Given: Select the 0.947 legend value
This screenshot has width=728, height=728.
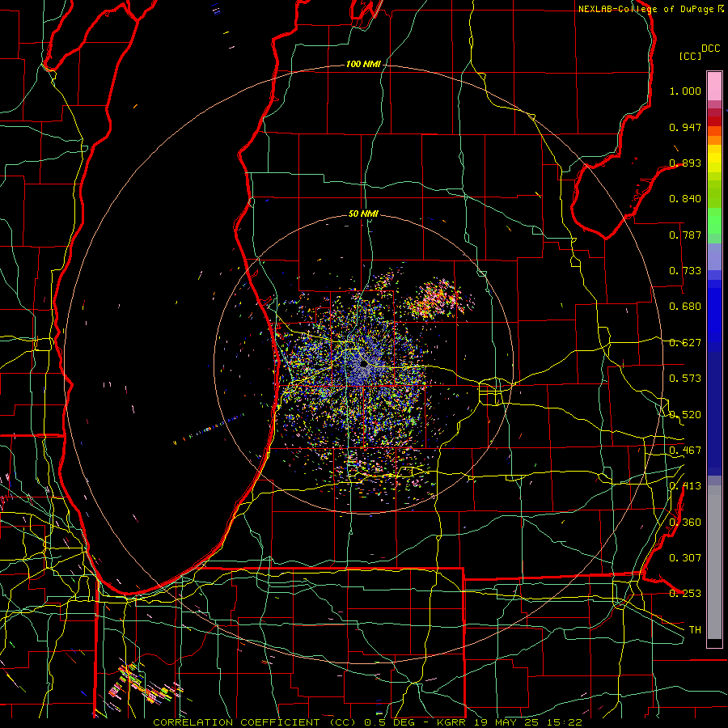Looking at the screenshot, I should point(685,127).
